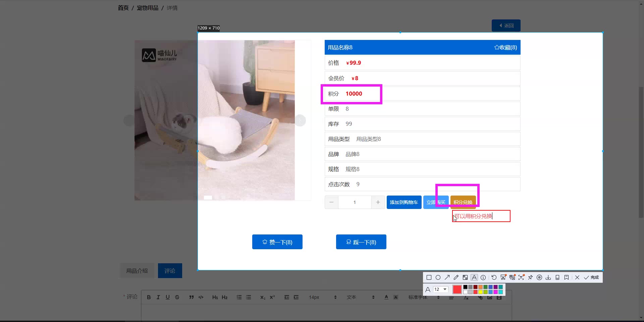Click the 添加到购物车 button
The width and height of the screenshot is (644, 322).
404,202
